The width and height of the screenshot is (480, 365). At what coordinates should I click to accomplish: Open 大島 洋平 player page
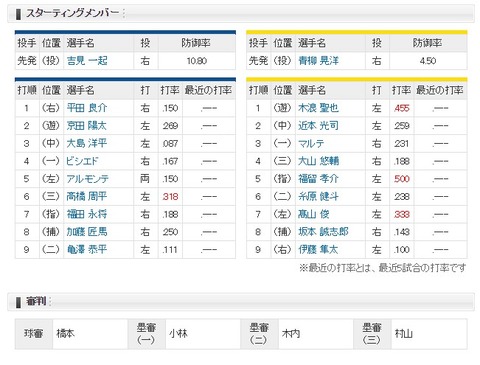87,143
